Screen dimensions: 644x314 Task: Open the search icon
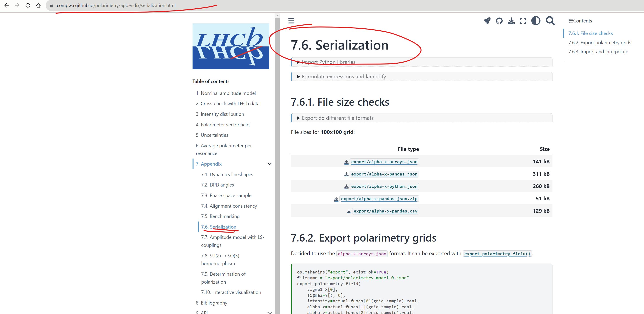[550, 21]
